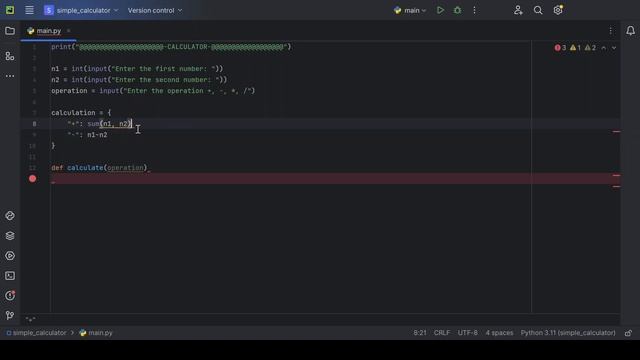Viewport: 640px width, 360px height.
Task: Open Search Everywhere magnifier
Action: click(538, 10)
